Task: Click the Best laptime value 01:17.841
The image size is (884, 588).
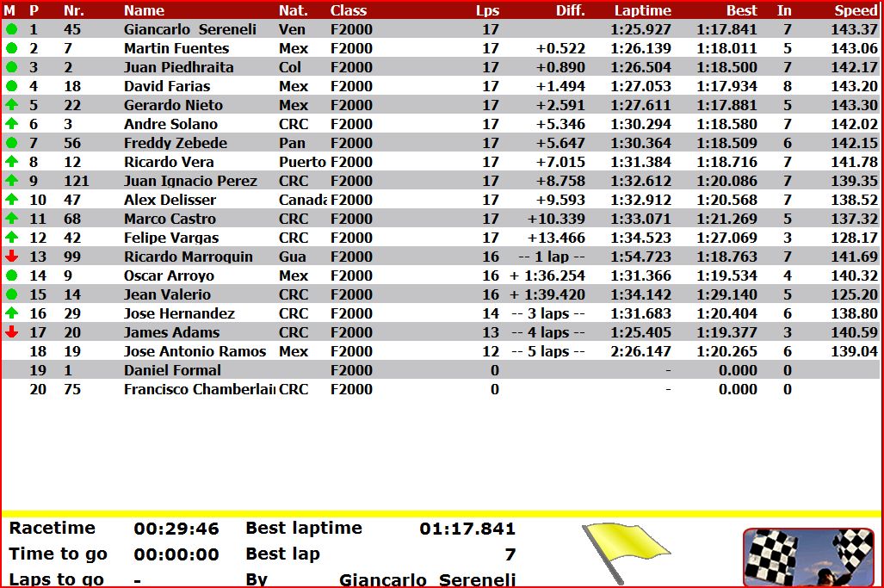Action: point(467,529)
